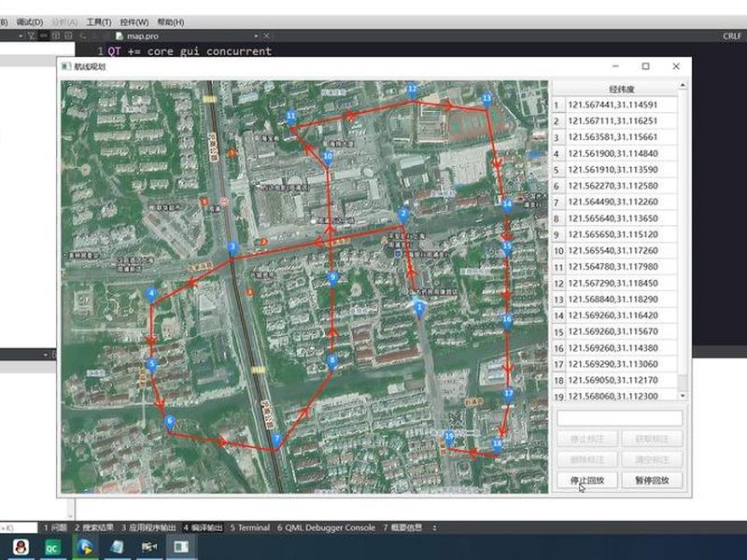Open sidebar view selector dropdown arrow
This screenshot has width=747, height=560.
[21, 35]
